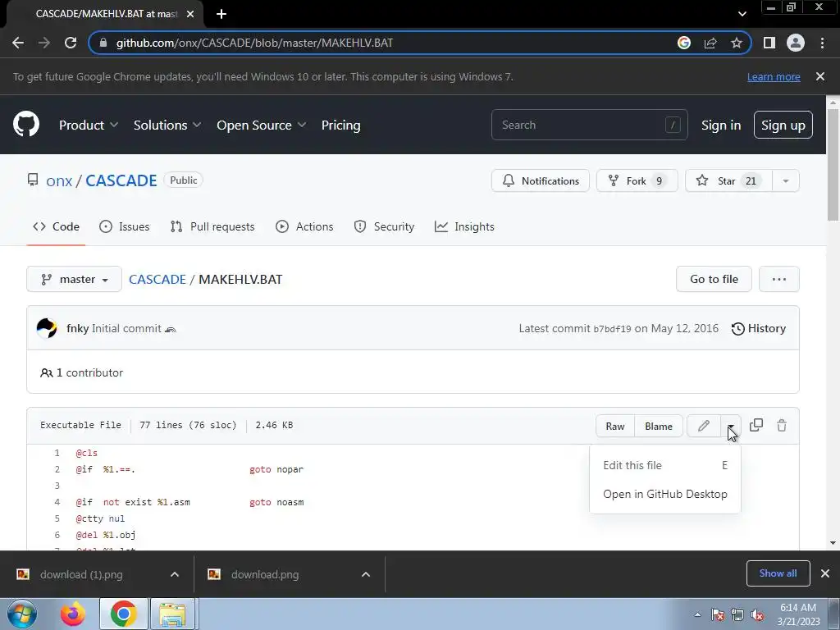840x630 pixels.
Task: Bookmark this page with the star icon
Action: tap(737, 43)
